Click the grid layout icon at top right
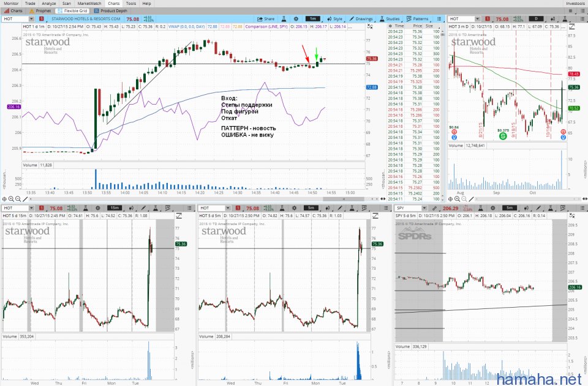Viewport: 588px width, 386px height. coord(571,11)
